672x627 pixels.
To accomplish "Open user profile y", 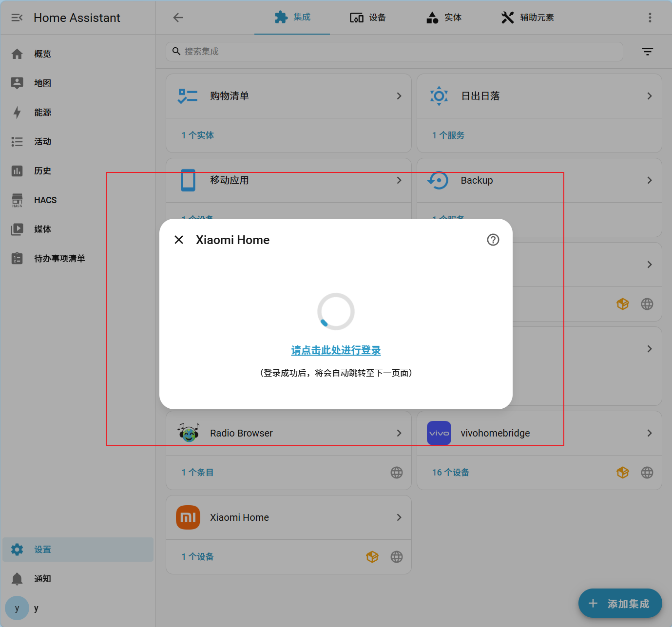I will point(78,608).
